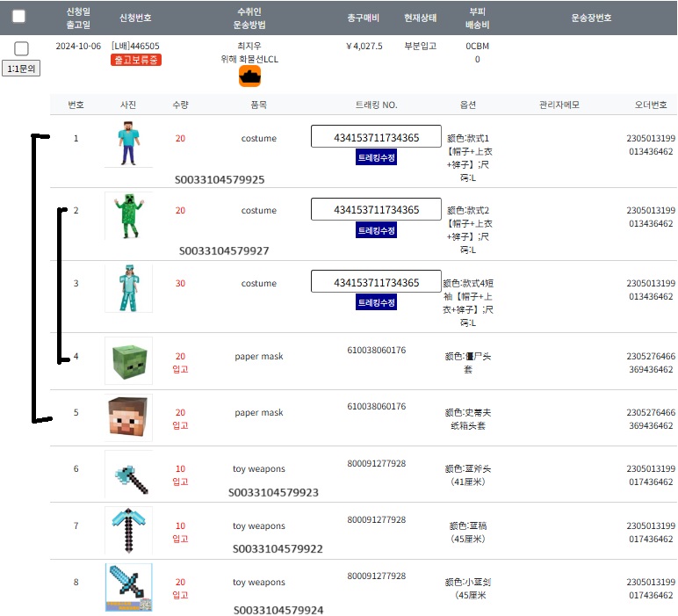678x616 pixels.
Task: Open the blue Steve costume thumbnail
Action: pos(128,143)
